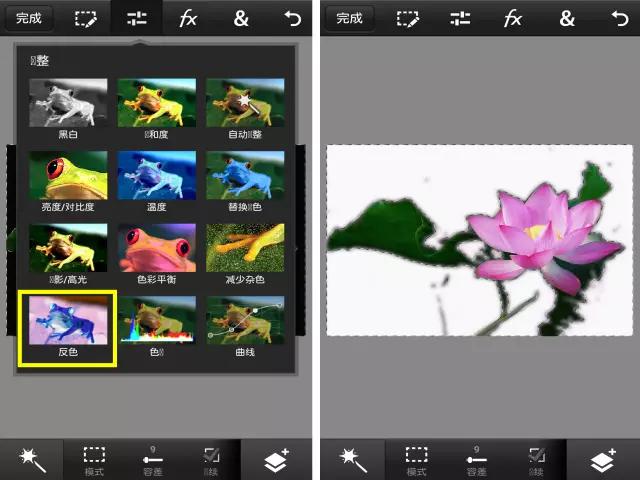
Task: Open adjustments sliders icon in left screen
Action: [137, 19]
